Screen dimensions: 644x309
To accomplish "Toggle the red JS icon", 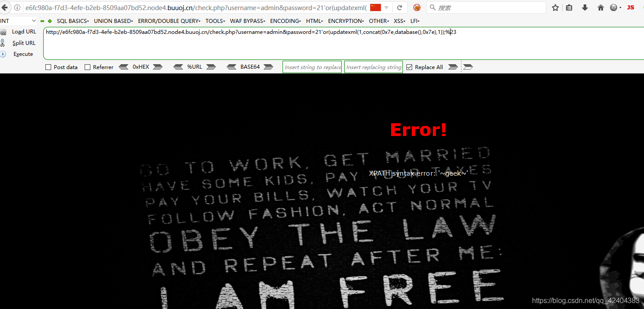I will (x=631, y=7).
